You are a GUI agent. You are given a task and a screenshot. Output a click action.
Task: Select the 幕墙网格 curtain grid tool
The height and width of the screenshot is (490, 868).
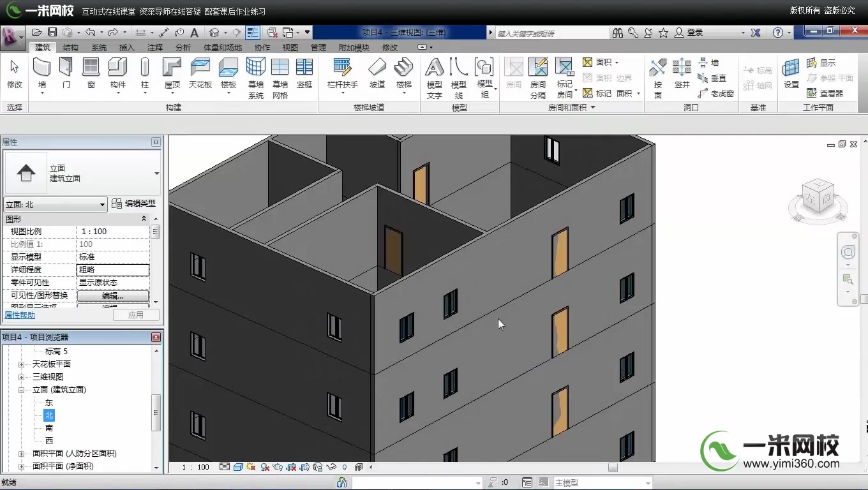[280, 78]
